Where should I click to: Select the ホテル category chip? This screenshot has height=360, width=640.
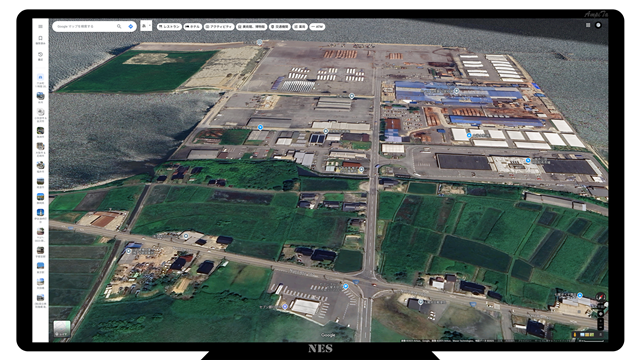click(193, 27)
